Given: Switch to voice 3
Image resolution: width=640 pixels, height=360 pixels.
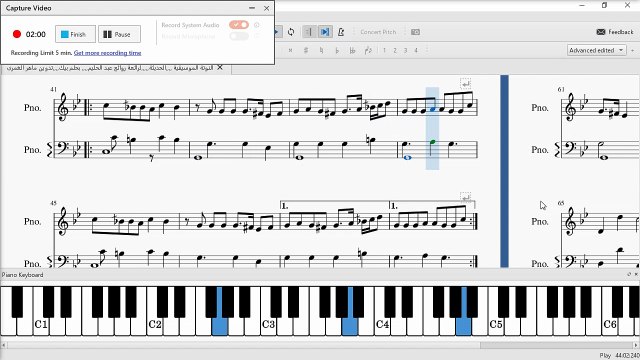Looking at the screenshot, I should tap(405, 50).
